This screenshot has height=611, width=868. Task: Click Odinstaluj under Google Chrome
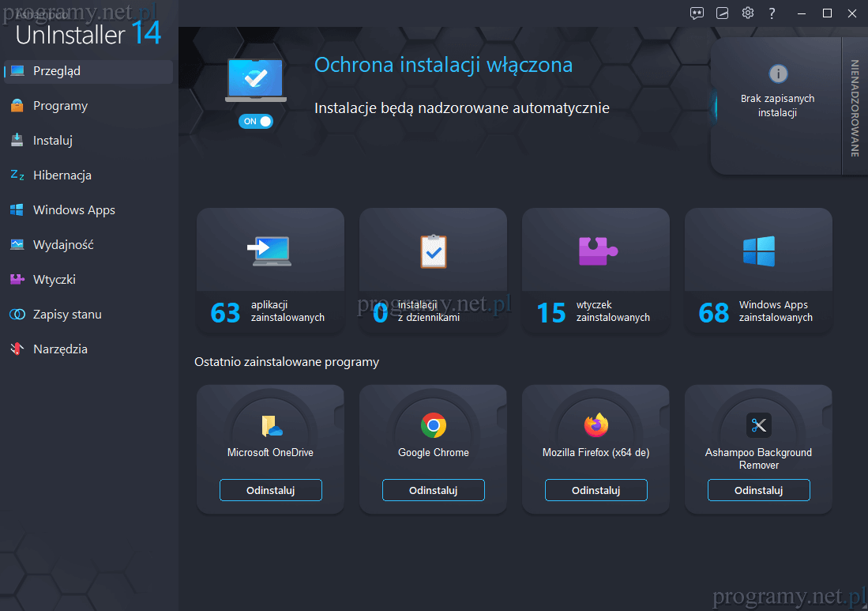433,490
